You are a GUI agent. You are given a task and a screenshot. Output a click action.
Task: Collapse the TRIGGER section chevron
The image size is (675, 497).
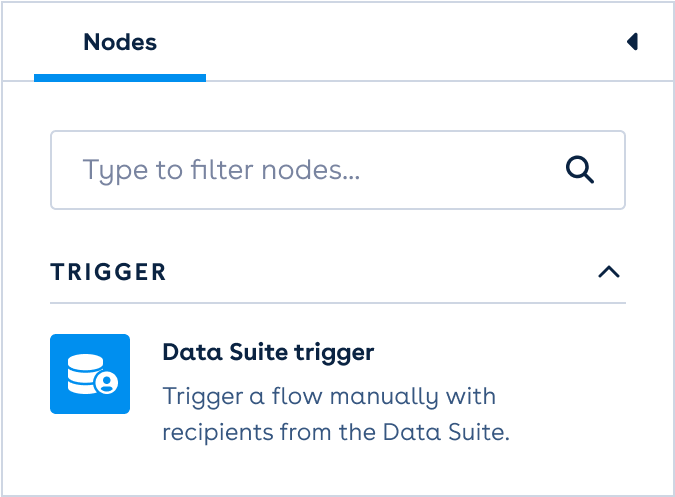coord(608,272)
